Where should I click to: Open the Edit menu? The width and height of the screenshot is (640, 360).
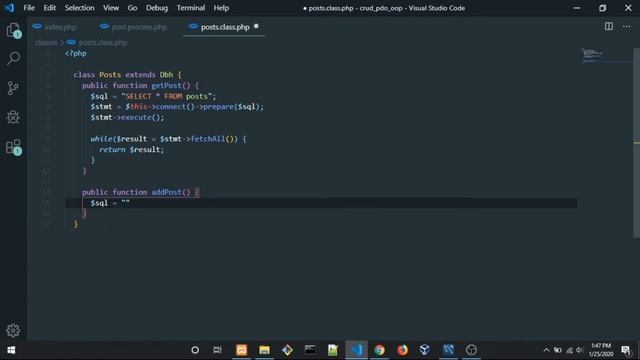[x=49, y=8]
